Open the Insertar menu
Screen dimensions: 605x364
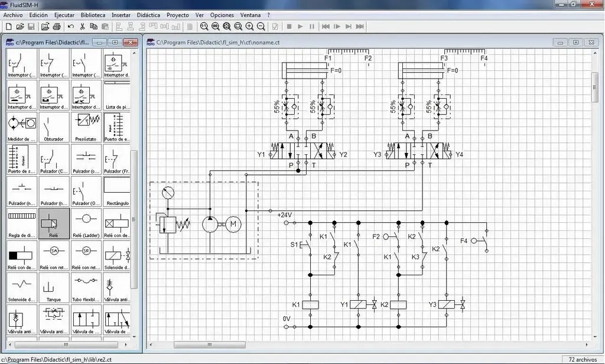tap(121, 15)
